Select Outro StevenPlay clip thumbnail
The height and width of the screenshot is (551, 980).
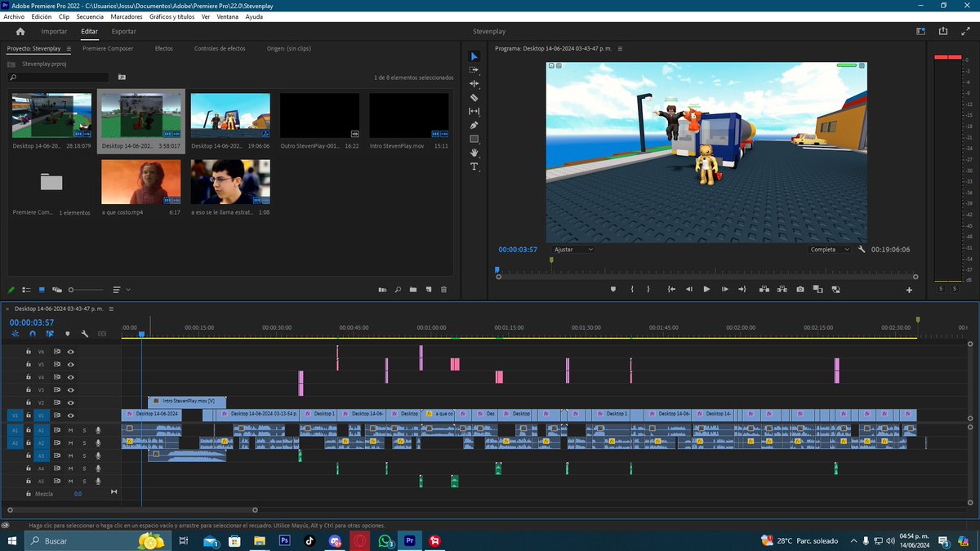(320, 116)
